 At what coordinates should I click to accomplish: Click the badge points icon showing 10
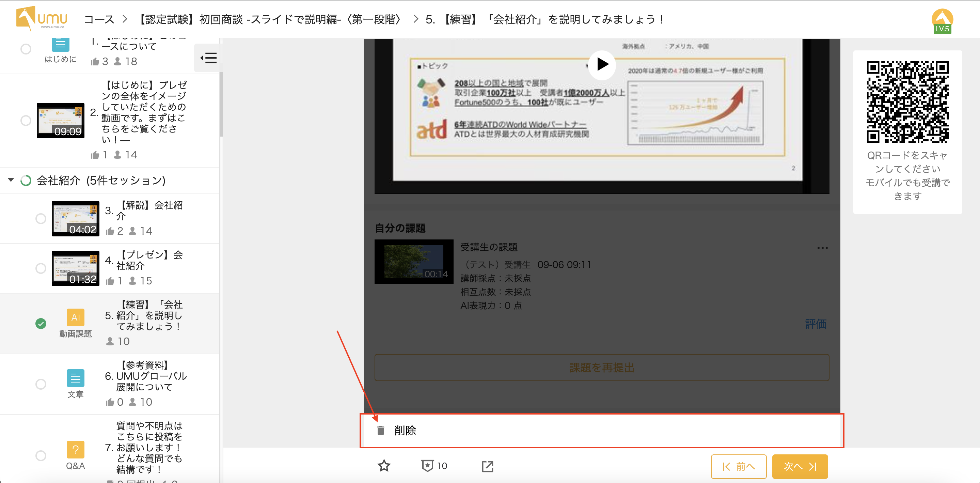428,466
